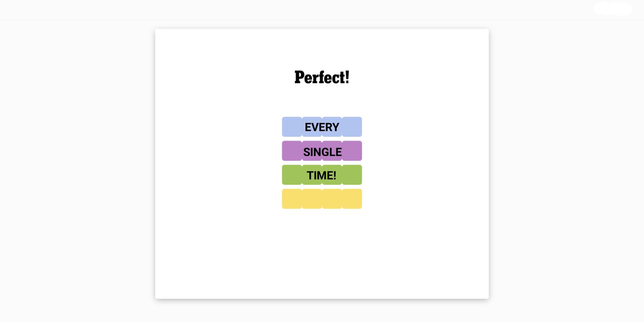Click the last blue square in the top row
644x322 pixels.
[x=352, y=127]
